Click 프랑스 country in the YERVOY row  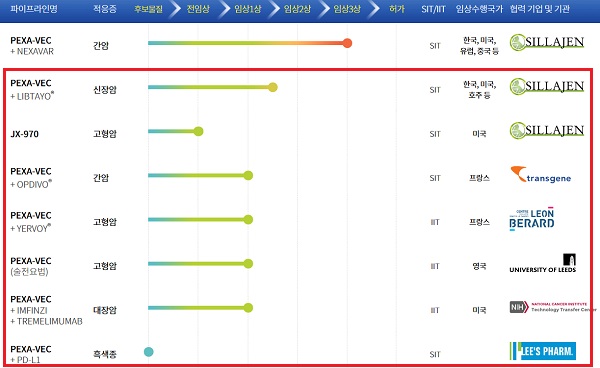pos(479,222)
